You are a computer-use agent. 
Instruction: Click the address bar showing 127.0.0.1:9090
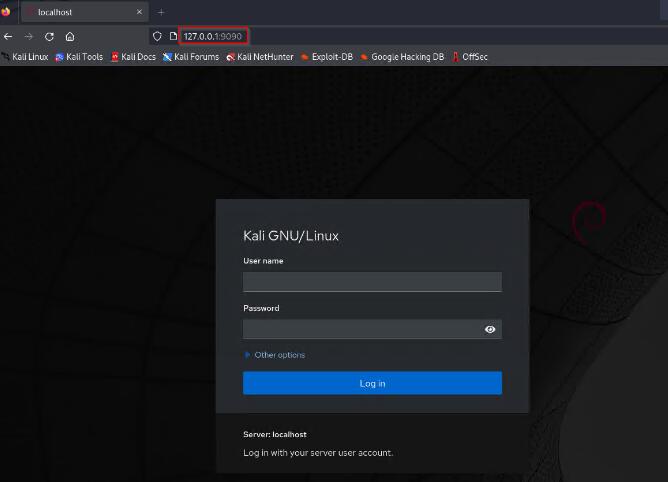tap(213, 36)
